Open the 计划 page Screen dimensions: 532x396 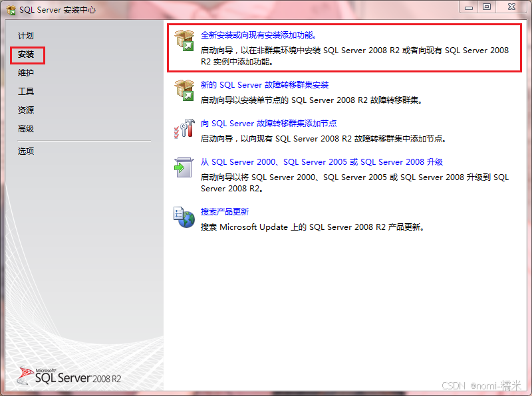[26, 36]
